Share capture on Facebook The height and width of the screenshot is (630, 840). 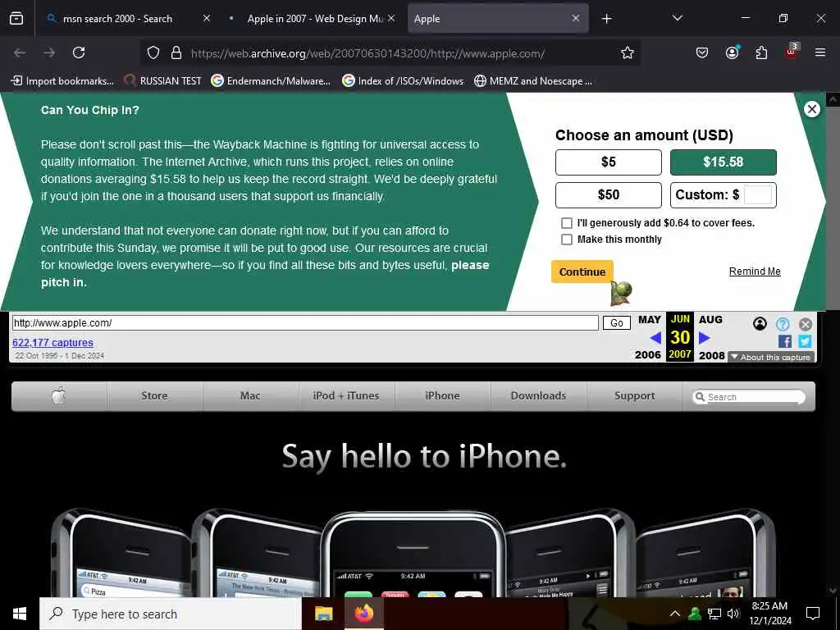click(x=785, y=341)
